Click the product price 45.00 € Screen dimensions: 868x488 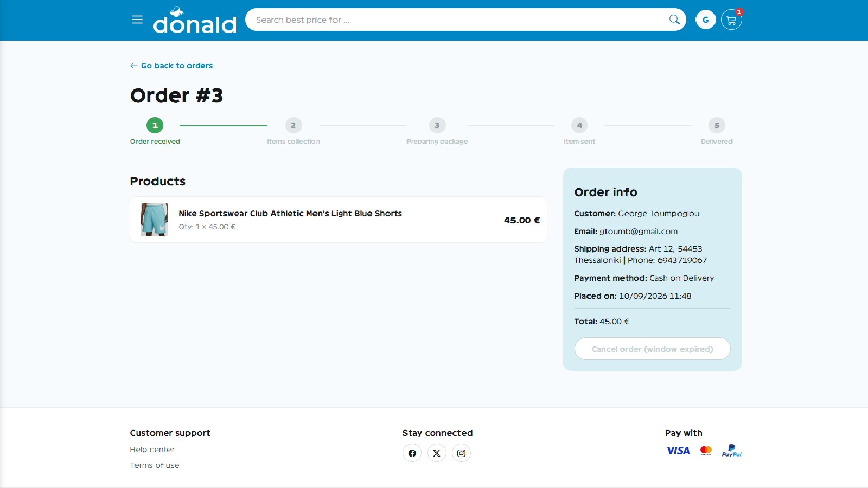tap(522, 220)
